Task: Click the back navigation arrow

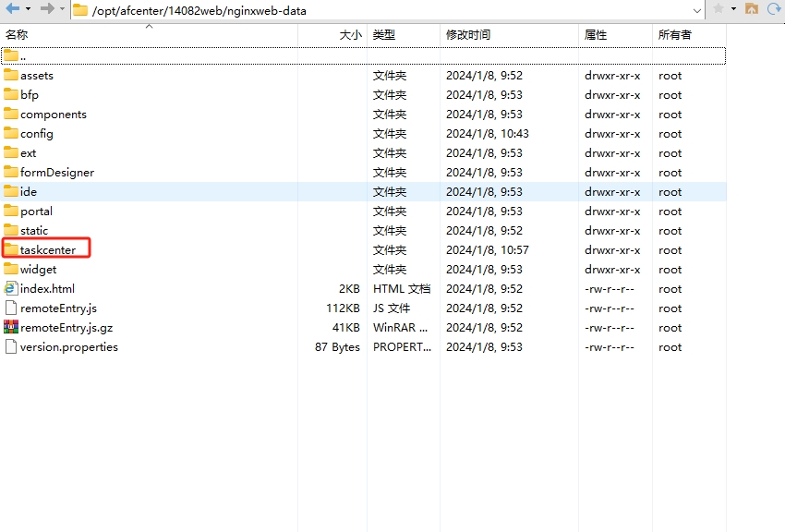Action: [13, 9]
